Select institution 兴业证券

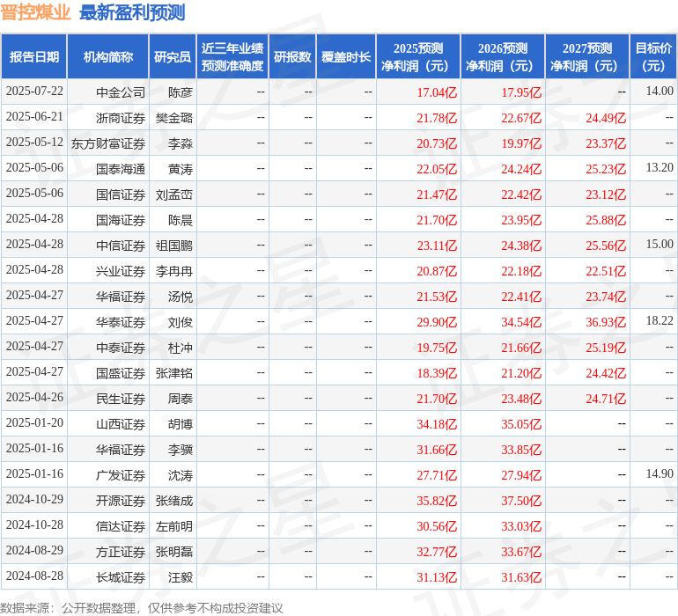click(121, 271)
